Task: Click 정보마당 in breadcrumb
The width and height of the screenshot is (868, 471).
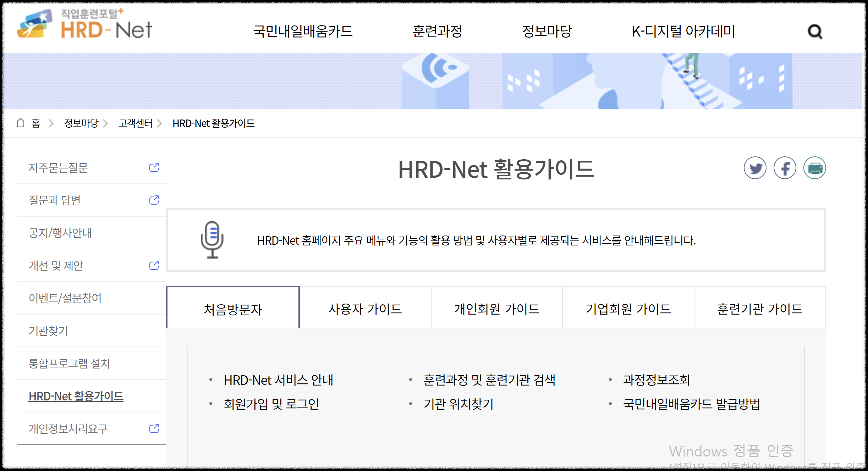Action: pos(81,123)
